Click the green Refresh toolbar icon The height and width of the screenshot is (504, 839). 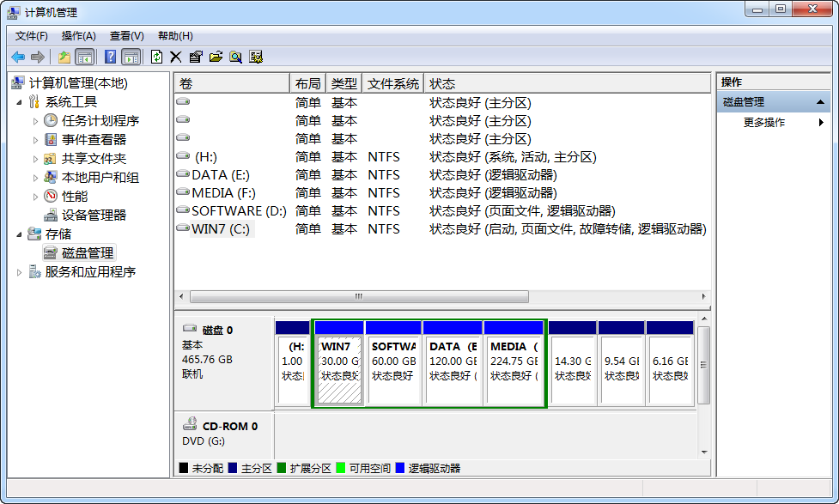[156, 57]
